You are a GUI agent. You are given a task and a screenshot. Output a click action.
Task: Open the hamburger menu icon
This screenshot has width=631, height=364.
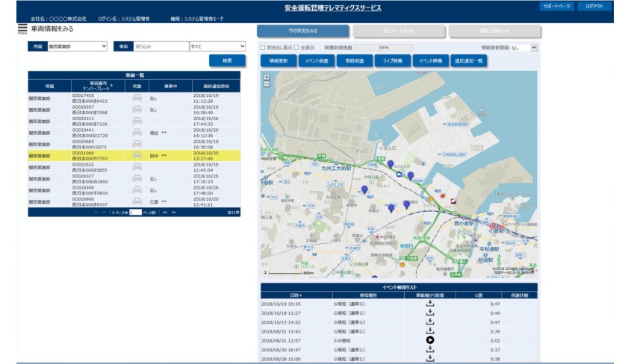22,28
